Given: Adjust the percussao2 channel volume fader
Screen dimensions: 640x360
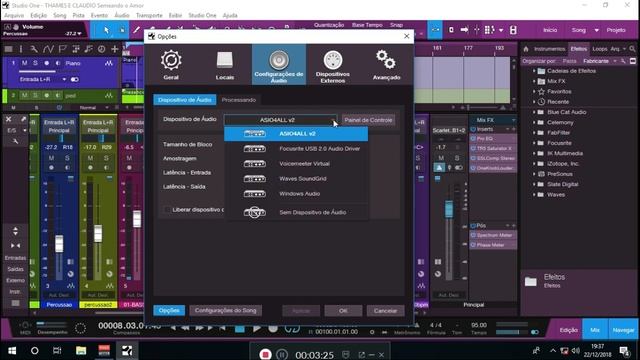Looking at the screenshot, I should pyautogui.click(x=98, y=233).
